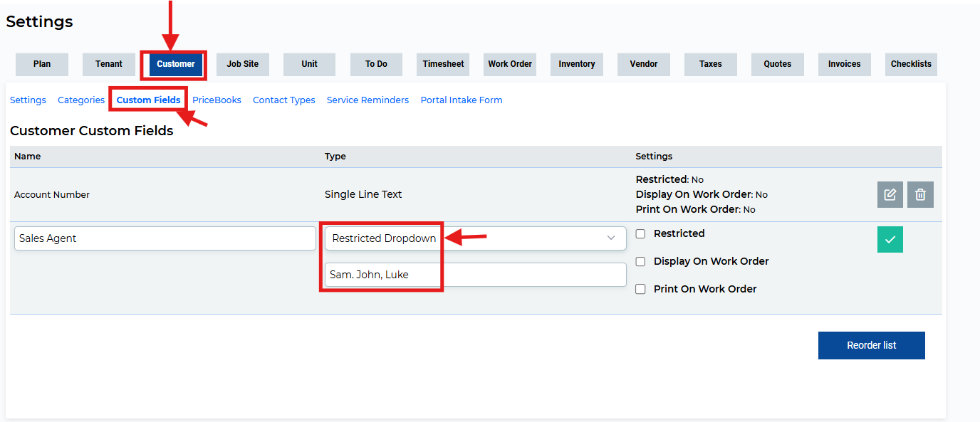The width and height of the screenshot is (980, 422).
Task: Click 'Restricted: No' setting text
Action: 669,179
